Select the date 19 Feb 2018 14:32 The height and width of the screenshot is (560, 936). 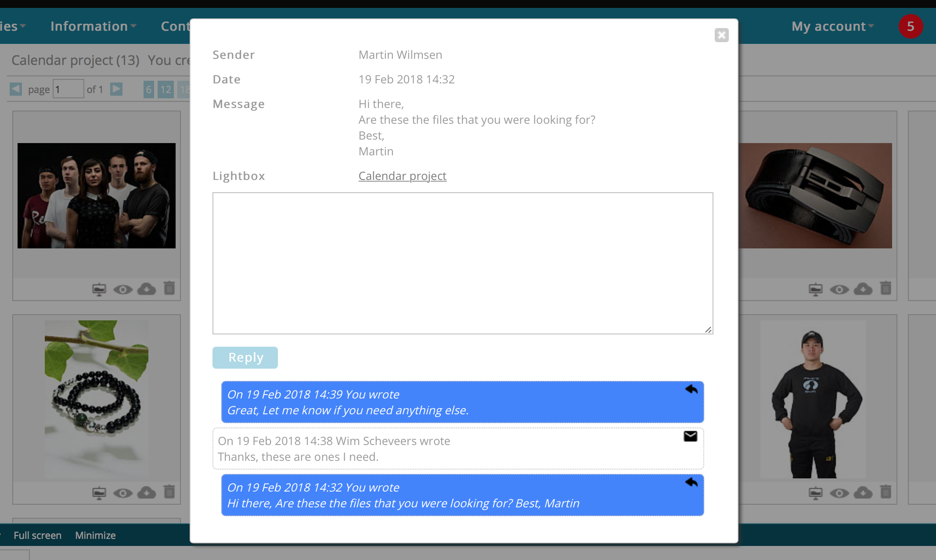pos(407,79)
